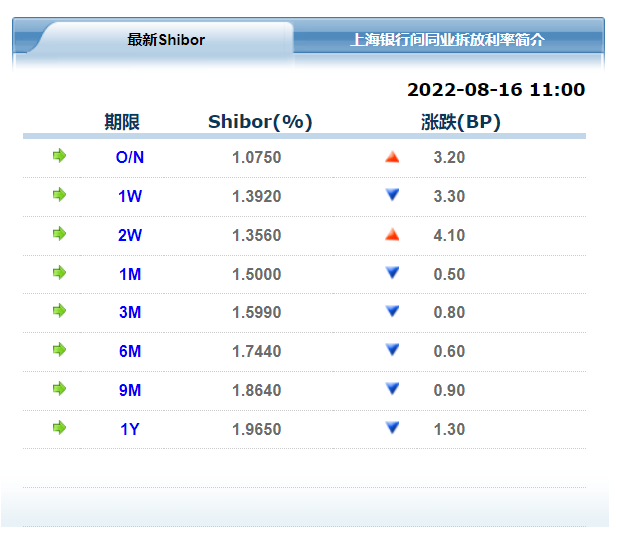
Task: Click the green arrow beside 3M
Action: [59, 311]
